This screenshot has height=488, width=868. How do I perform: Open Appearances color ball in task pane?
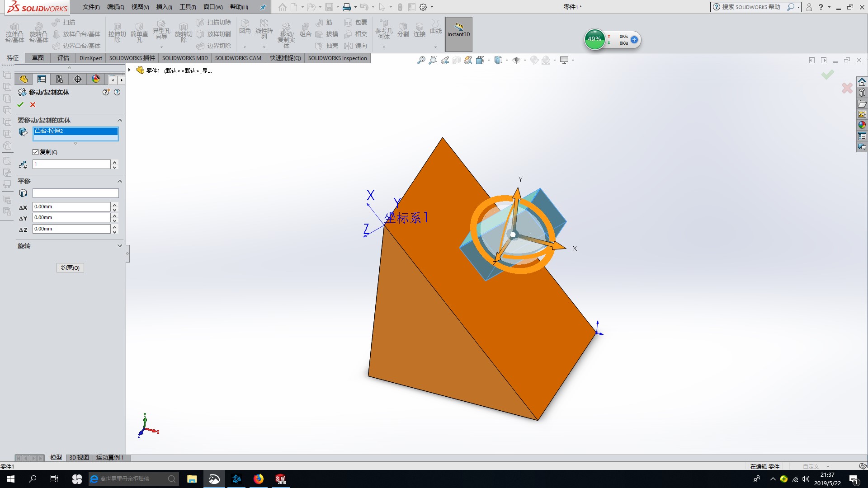(x=862, y=125)
